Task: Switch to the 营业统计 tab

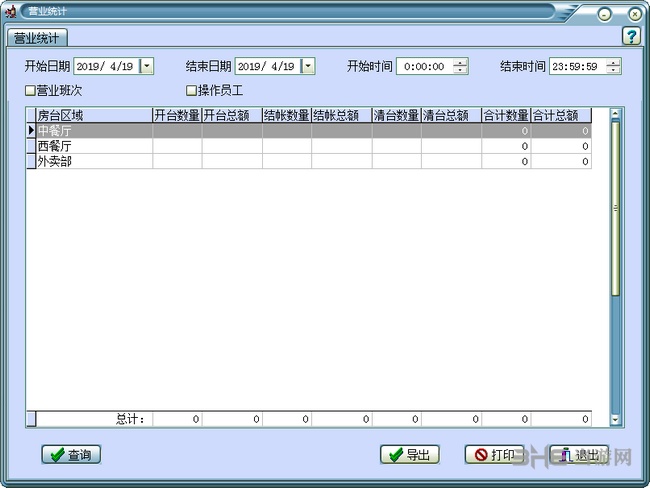Action: click(37, 37)
